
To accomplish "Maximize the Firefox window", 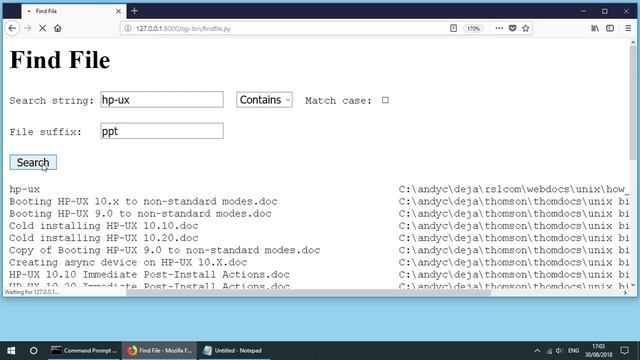I will pos(605,11).
